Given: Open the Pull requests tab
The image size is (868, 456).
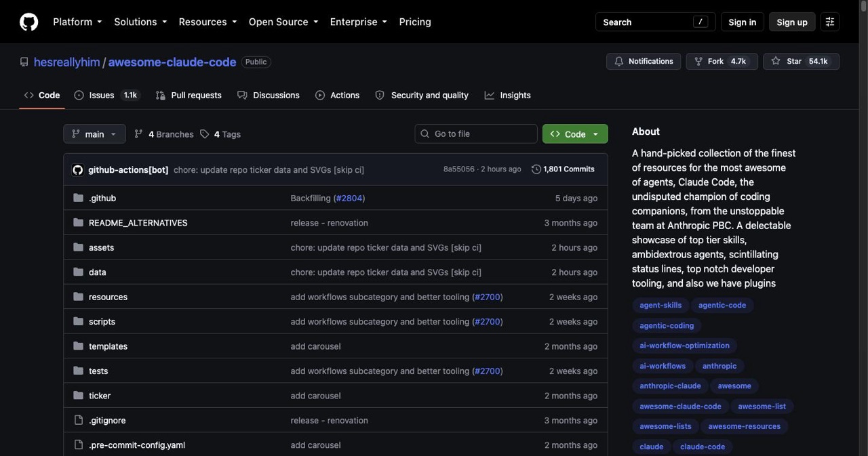Looking at the screenshot, I should 189,96.
